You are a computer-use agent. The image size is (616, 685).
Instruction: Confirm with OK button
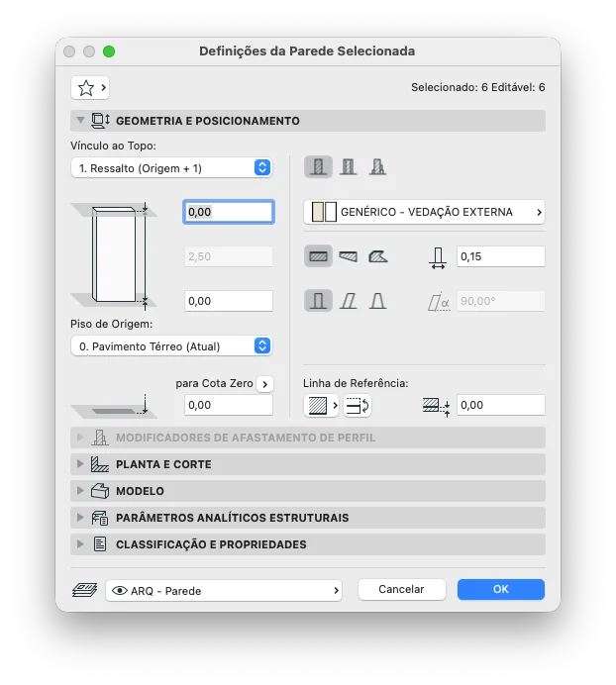pos(501,589)
